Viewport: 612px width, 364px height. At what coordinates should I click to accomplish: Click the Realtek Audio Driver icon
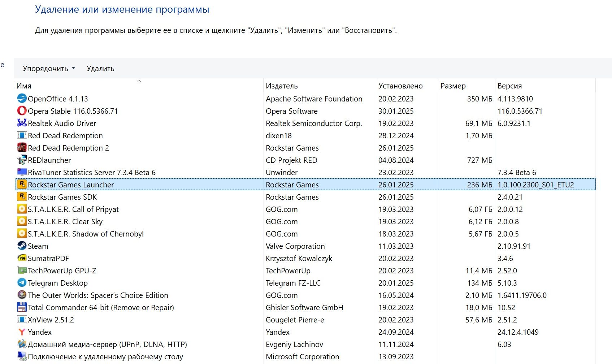coord(22,123)
